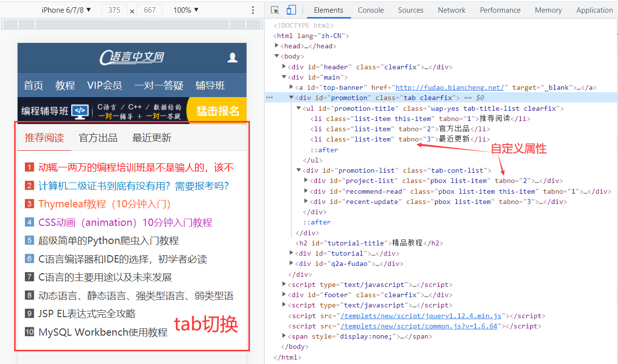Open the common.js?v=1.6.64 script link

click(419, 326)
